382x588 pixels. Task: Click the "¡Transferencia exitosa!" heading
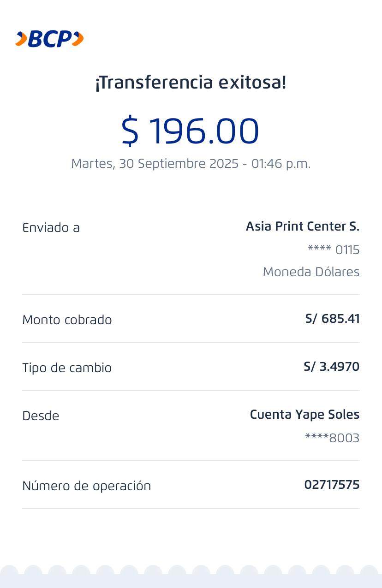pos(191,83)
